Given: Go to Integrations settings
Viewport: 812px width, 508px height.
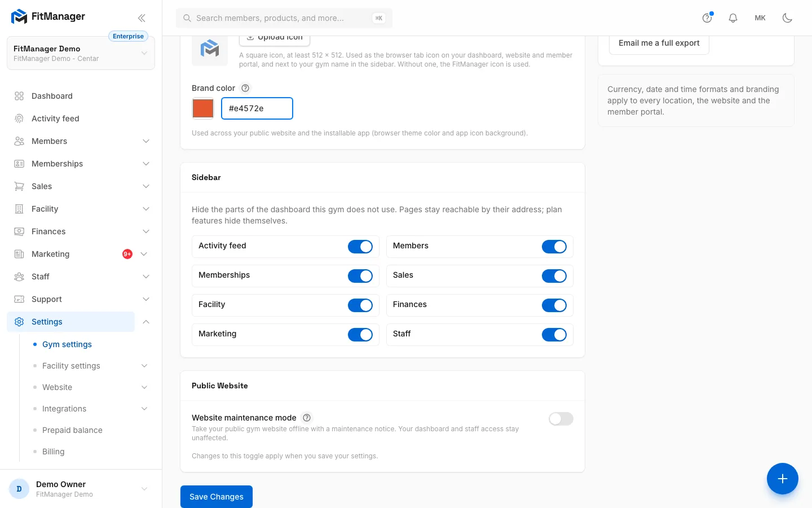Looking at the screenshot, I should click(x=64, y=409).
